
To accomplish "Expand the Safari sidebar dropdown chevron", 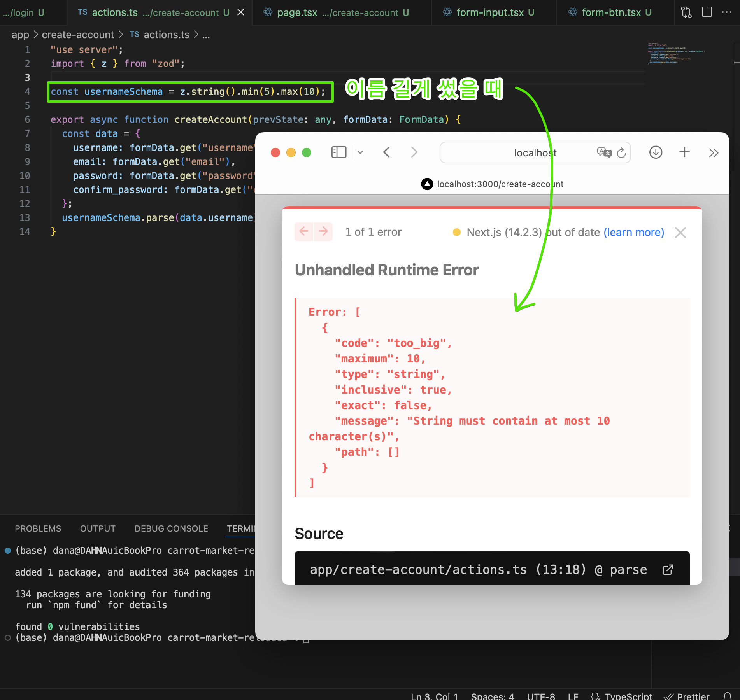I will click(x=360, y=152).
